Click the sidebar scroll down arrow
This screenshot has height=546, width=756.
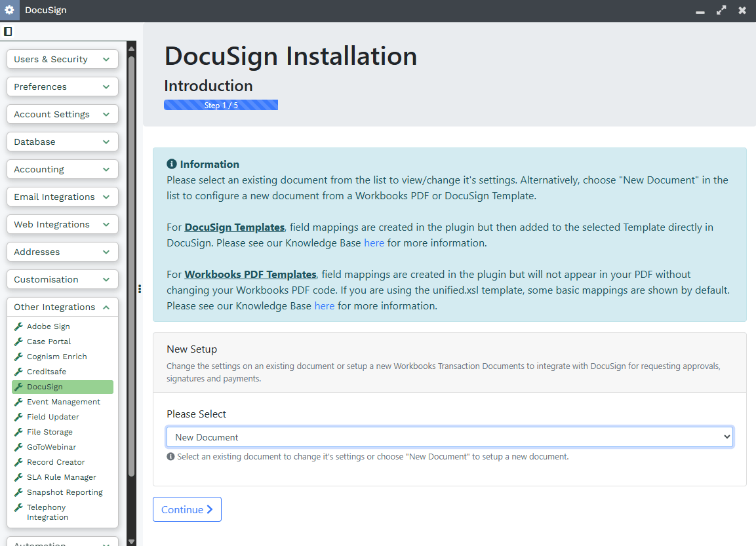(131, 541)
